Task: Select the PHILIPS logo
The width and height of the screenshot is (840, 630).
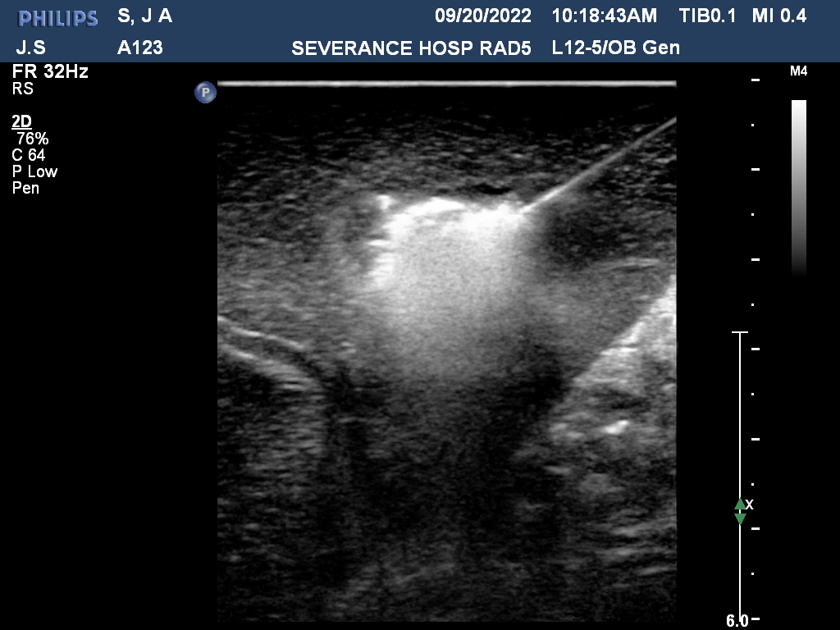Action: [x=57, y=15]
